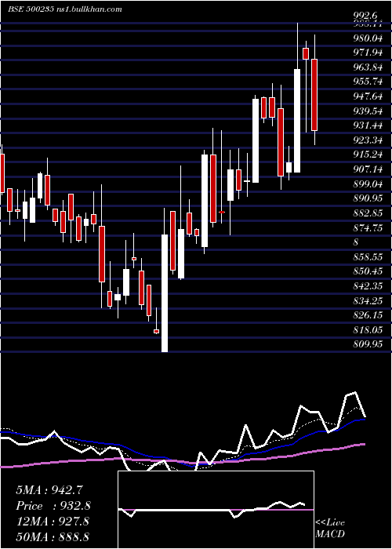The height and width of the screenshot is (549, 392).
Task: Click the Price : 932.8 readout
Action: pyautogui.click(x=53, y=506)
